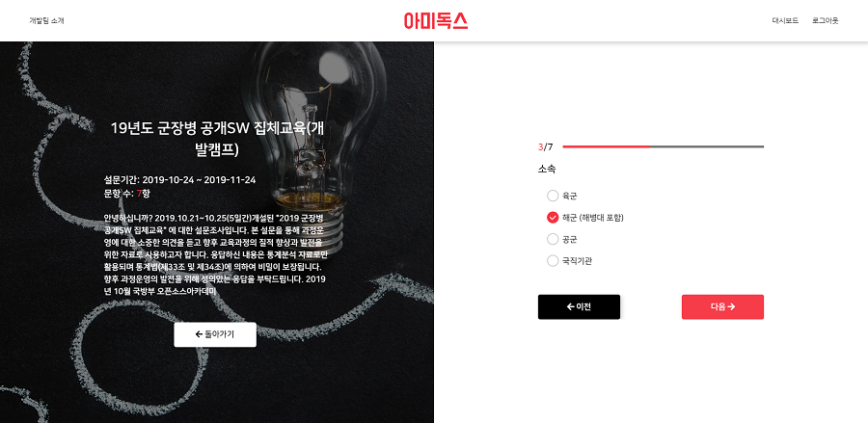Open 대시보드 from the top navigation
The width and height of the screenshot is (868, 423).
[785, 21]
